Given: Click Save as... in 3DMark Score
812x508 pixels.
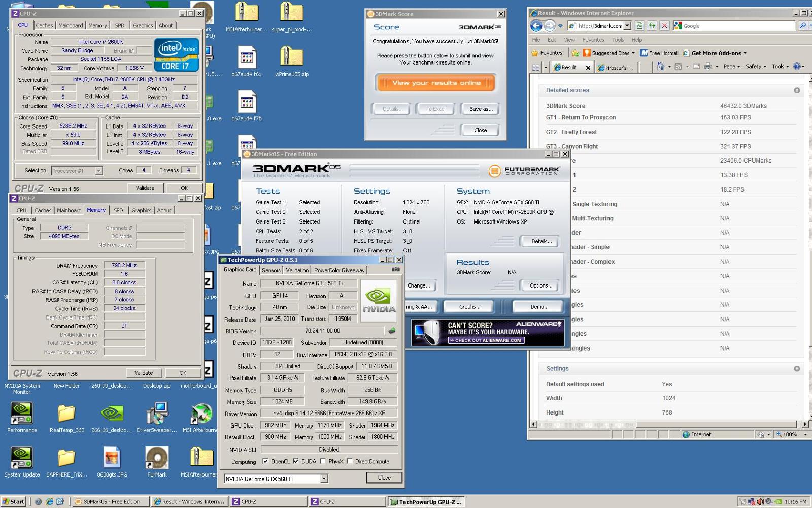Looking at the screenshot, I should [481, 109].
